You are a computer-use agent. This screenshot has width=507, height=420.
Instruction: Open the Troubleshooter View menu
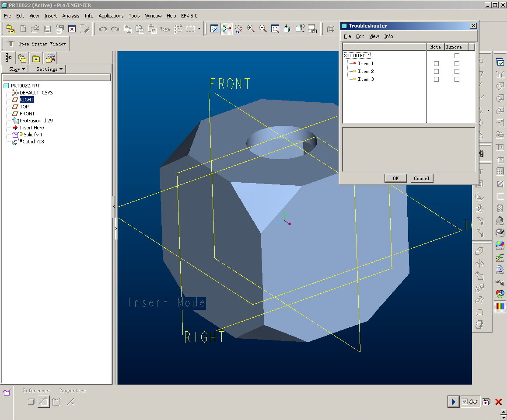click(374, 37)
